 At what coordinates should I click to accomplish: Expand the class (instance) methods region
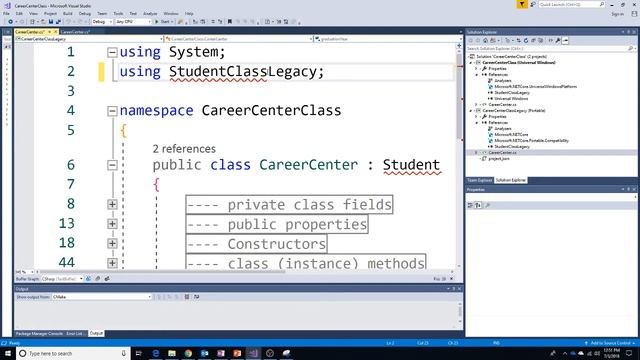click(x=112, y=263)
